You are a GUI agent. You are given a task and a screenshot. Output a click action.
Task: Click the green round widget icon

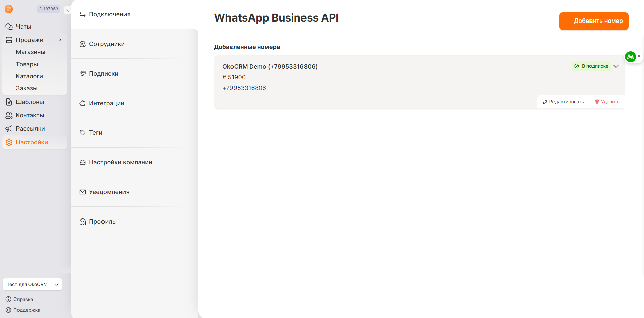630,57
